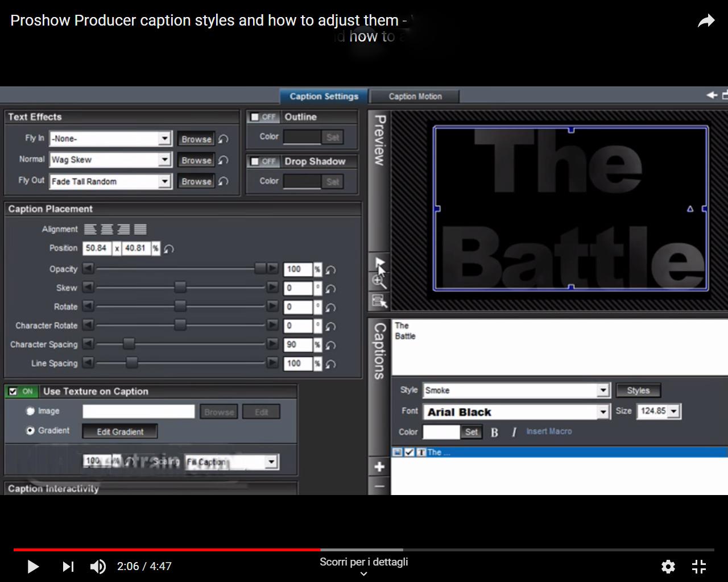Open the Font Arial Black dropdown
The width and height of the screenshot is (728, 582).
[603, 412]
